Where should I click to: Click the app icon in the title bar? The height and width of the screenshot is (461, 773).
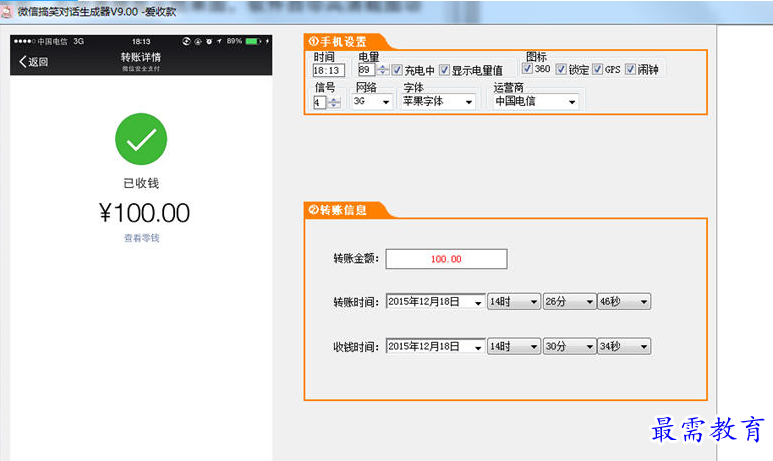pos(6,12)
